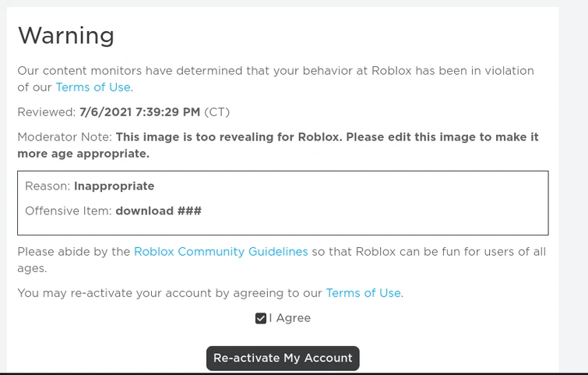Screen dimensions: 588x375
Task: Click the Reviewed: label
Action: point(47,112)
